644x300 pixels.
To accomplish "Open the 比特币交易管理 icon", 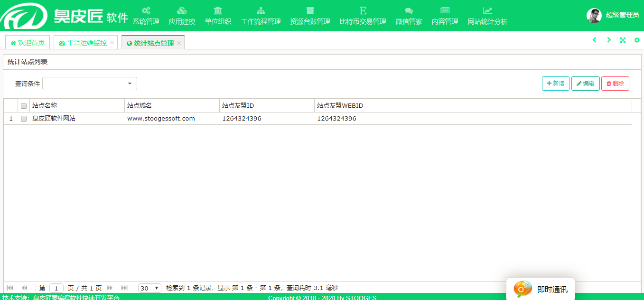I will [x=363, y=10].
